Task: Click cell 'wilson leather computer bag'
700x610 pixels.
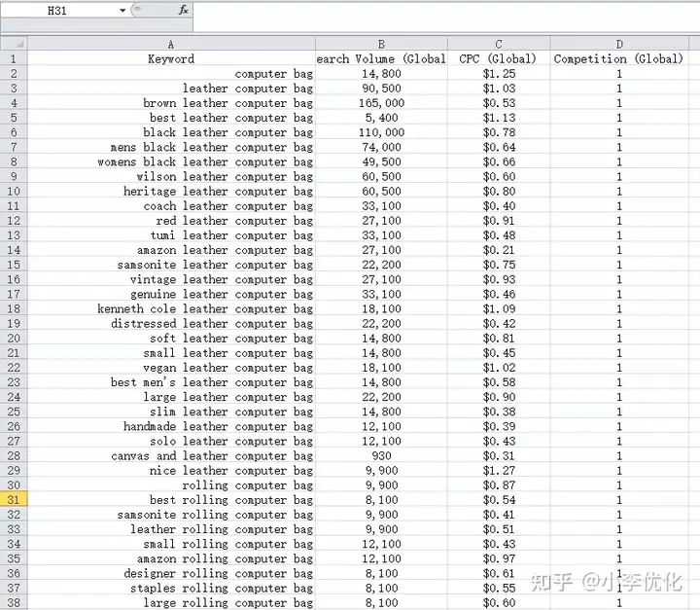Action: (171, 176)
